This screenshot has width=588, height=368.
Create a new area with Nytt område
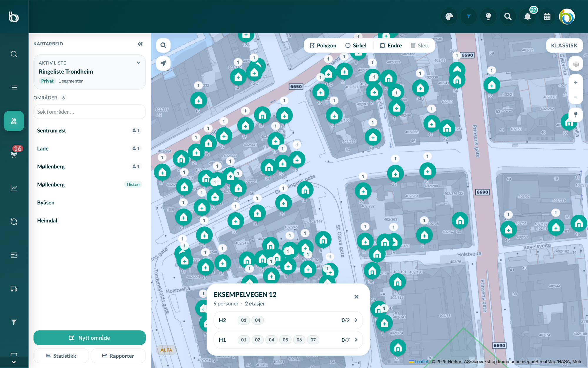pyautogui.click(x=89, y=338)
